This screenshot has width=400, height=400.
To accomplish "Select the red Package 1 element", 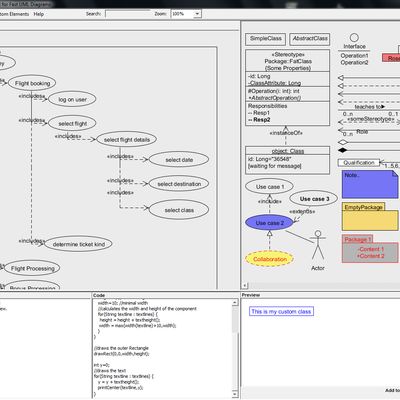I will coord(370,249).
